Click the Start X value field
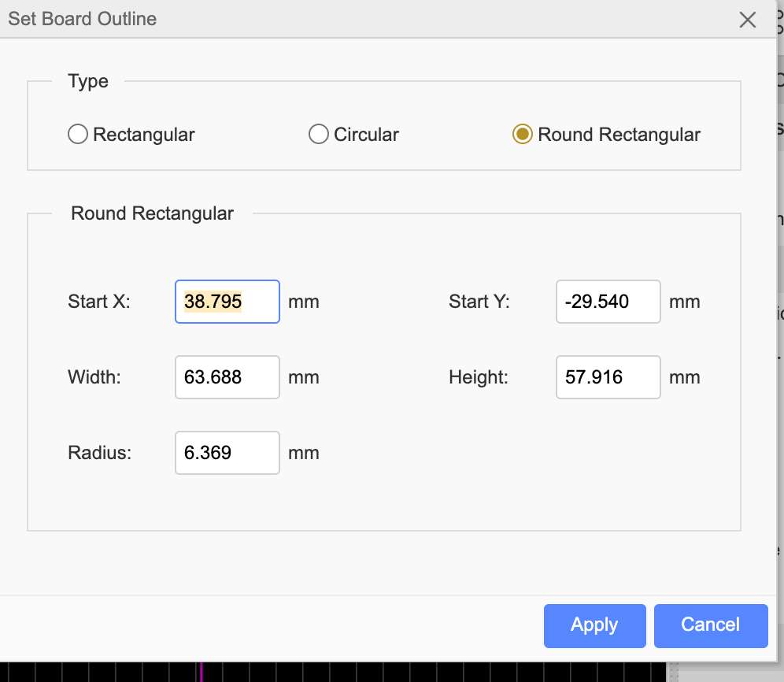This screenshot has height=682, width=784. click(x=227, y=302)
